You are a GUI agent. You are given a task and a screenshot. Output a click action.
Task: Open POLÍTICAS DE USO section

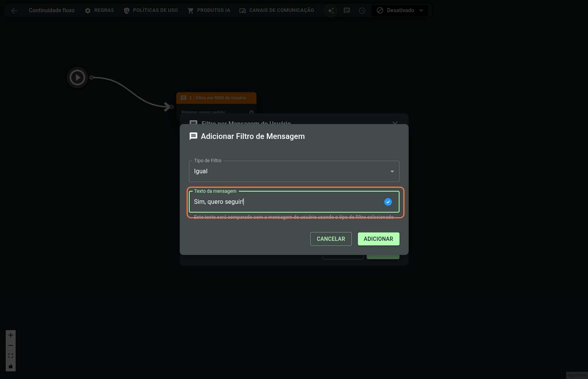(151, 10)
